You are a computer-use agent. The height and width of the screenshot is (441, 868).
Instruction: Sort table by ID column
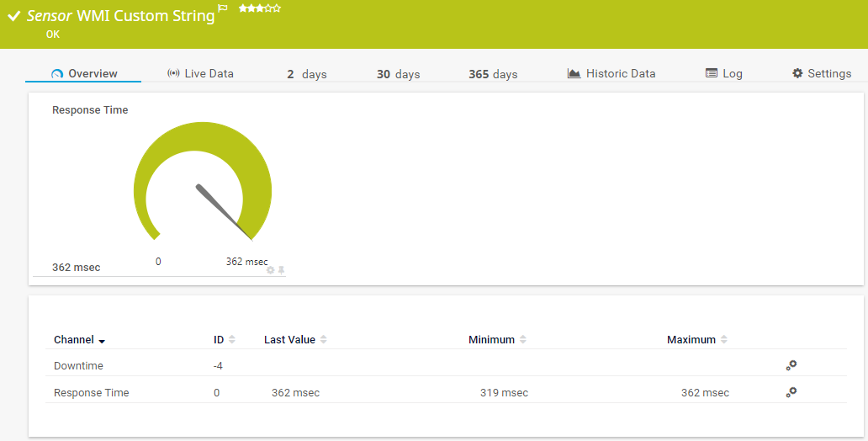click(x=224, y=340)
